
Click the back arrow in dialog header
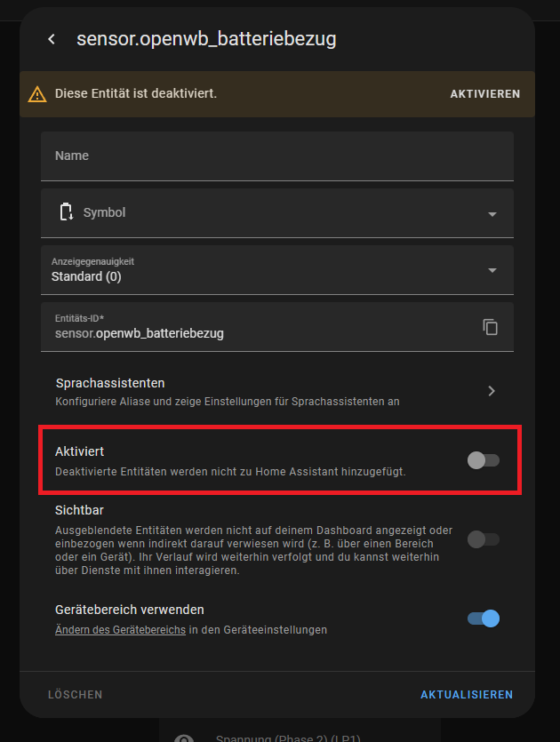(52, 39)
